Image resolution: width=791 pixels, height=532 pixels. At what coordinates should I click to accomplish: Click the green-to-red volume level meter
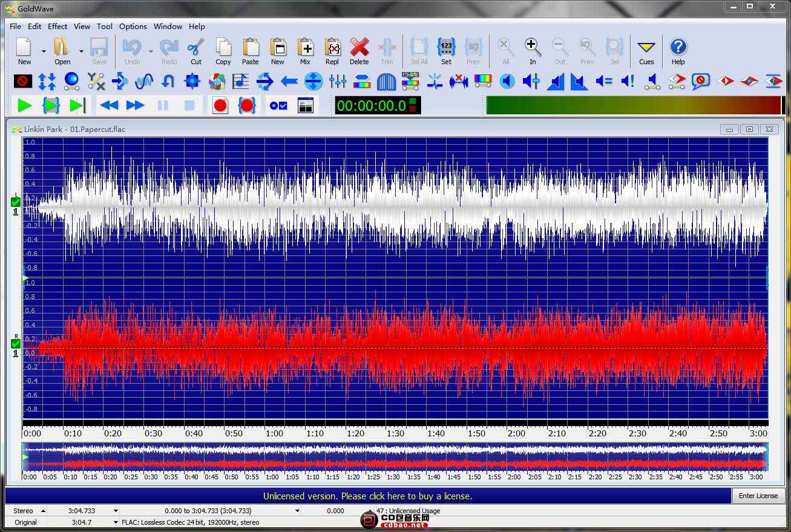(634, 105)
